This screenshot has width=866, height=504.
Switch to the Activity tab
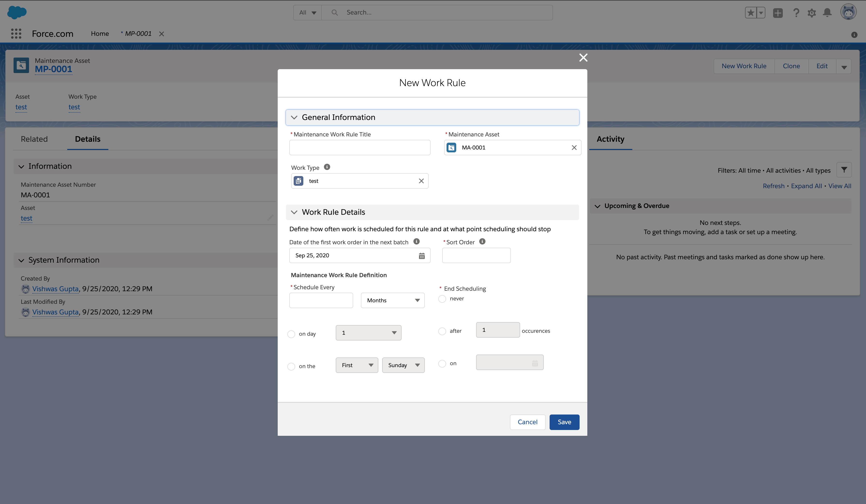pos(610,139)
